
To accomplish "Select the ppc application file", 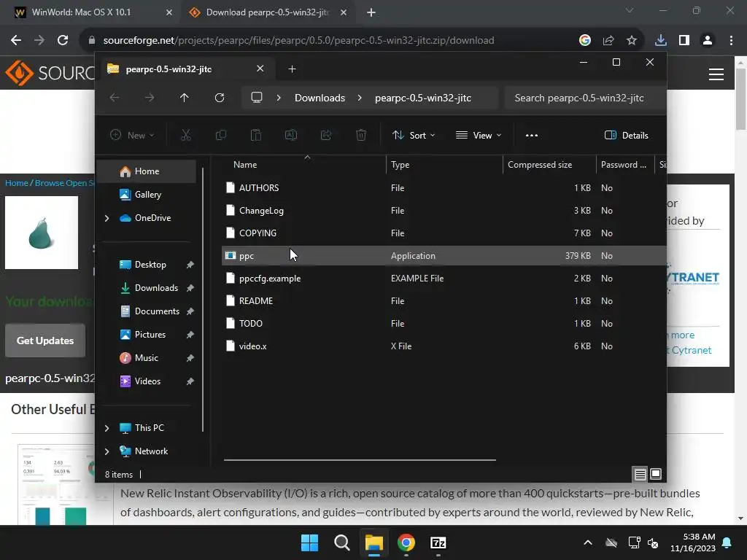I will coord(444,256).
